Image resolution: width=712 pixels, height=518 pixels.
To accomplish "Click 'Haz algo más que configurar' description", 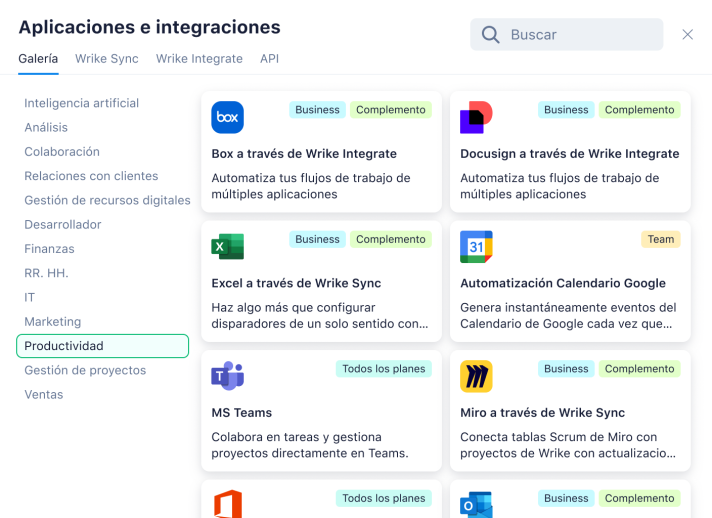I will [x=320, y=316].
